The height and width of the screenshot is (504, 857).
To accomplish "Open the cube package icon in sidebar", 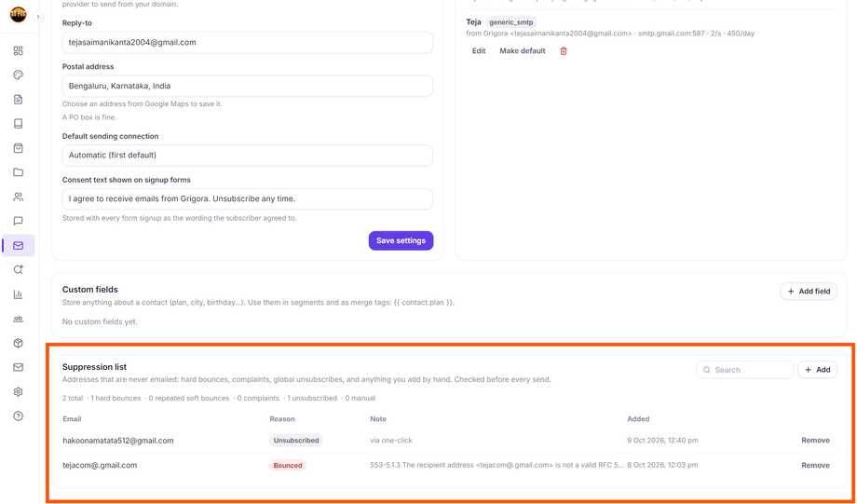I will [x=18, y=343].
